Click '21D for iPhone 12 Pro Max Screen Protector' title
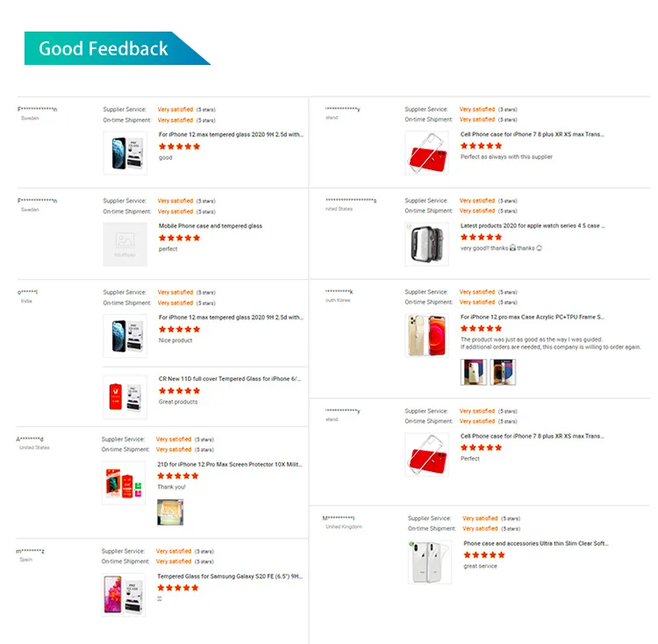Screen dimensions: 658x644 tap(229, 464)
